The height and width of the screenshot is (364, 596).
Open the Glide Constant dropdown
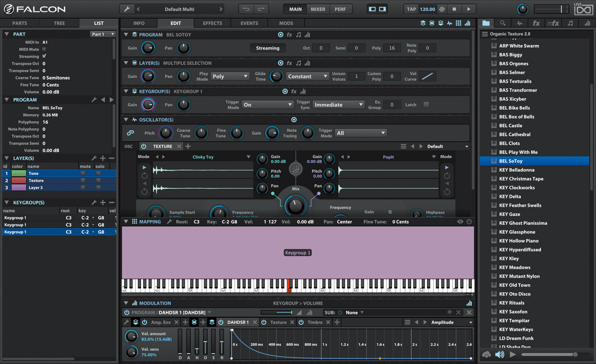click(308, 76)
